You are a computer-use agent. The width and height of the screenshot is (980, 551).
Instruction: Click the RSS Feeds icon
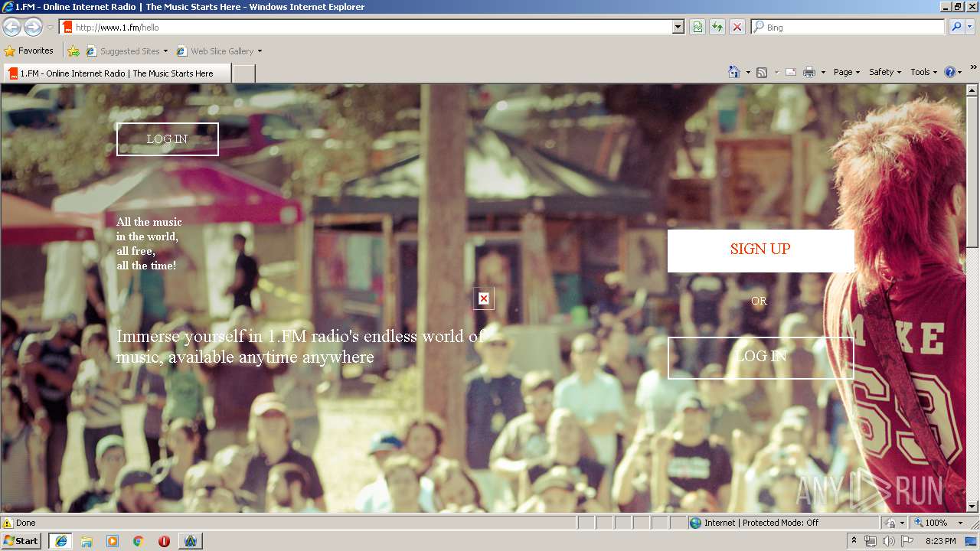point(762,72)
